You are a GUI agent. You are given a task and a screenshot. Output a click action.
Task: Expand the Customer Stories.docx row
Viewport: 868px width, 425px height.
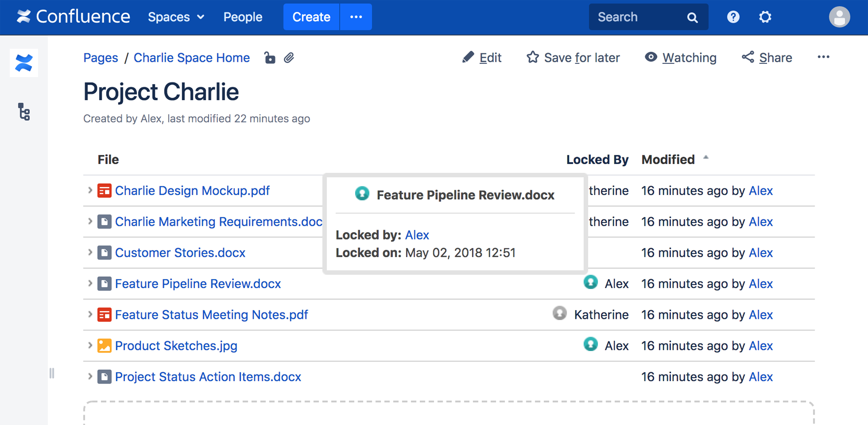90,253
